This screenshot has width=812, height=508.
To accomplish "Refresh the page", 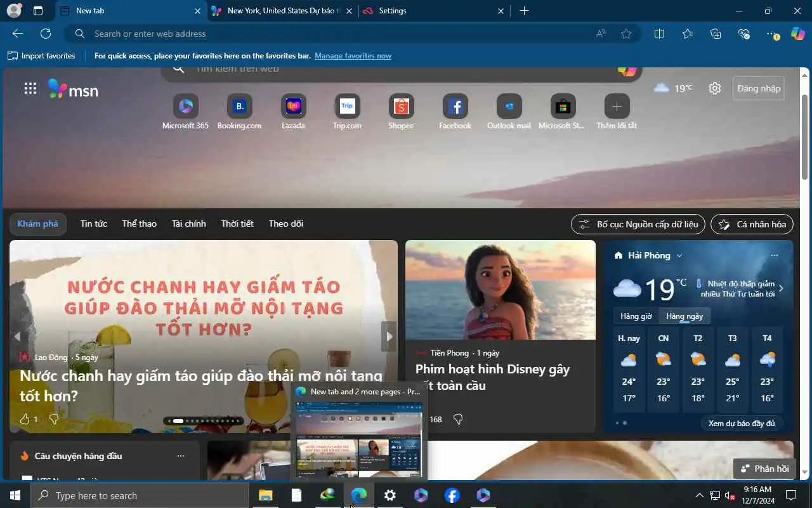I will point(46,34).
